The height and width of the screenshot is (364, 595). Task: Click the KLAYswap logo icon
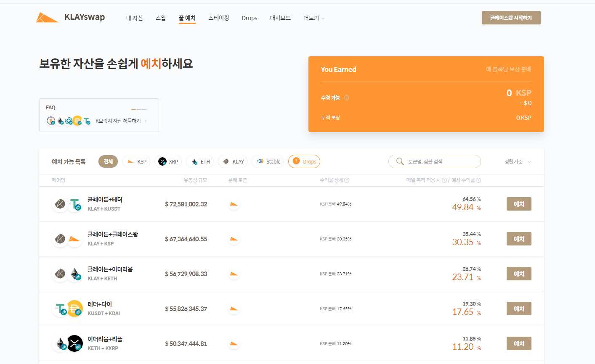click(47, 17)
